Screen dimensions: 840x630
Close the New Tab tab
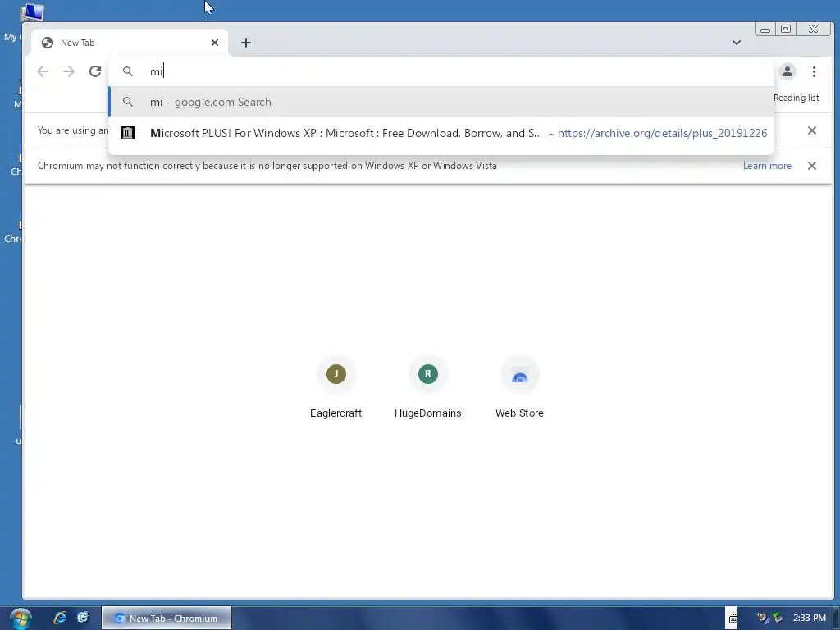click(215, 43)
